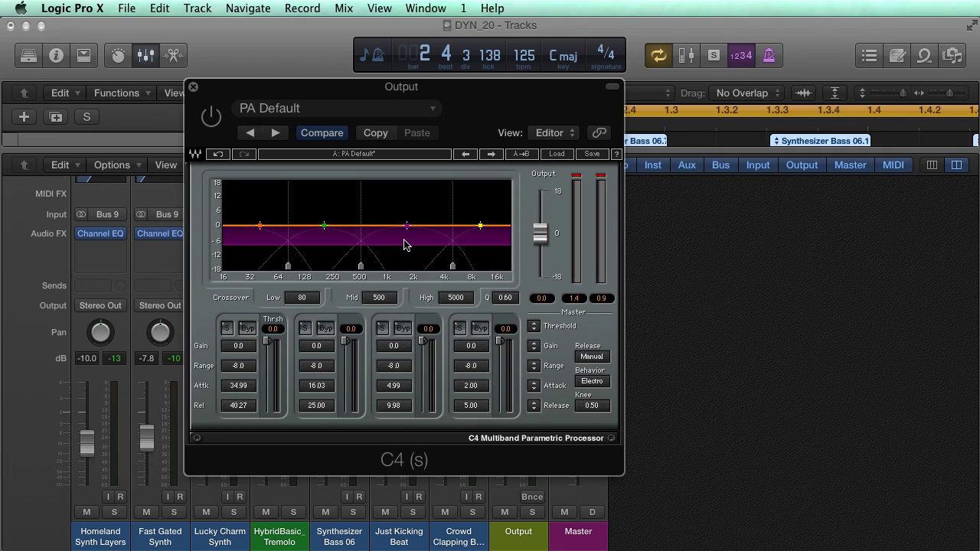Open the Editors scissors icon
The image size is (980, 551).
(173, 55)
